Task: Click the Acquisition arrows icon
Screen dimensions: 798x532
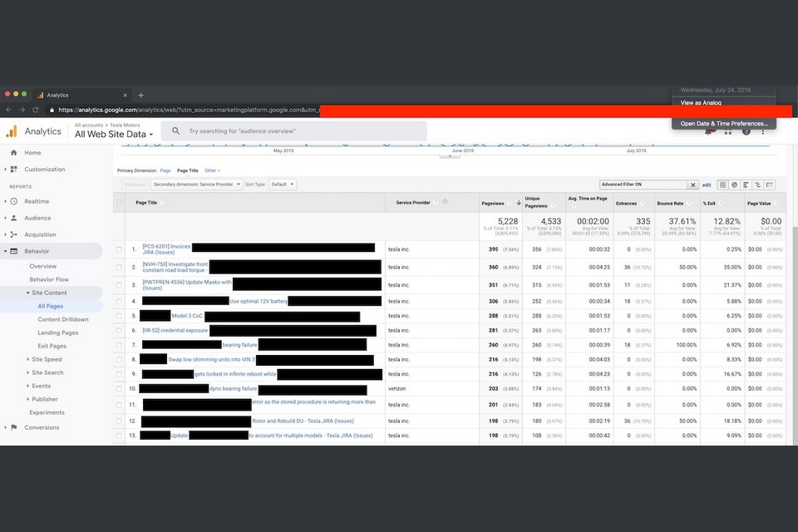Action: tap(14, 234)
